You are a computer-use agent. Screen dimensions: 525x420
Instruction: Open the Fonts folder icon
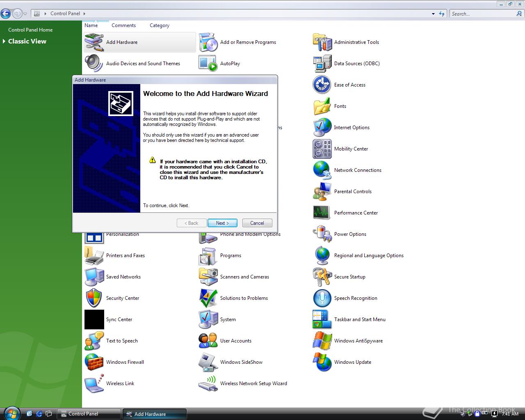coord(322,106)
